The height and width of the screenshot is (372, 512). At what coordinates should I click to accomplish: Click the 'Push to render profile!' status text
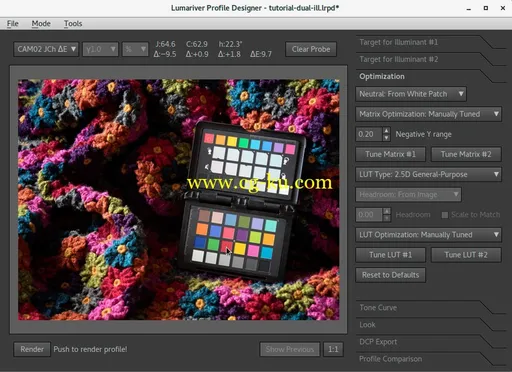coord(90,349)
